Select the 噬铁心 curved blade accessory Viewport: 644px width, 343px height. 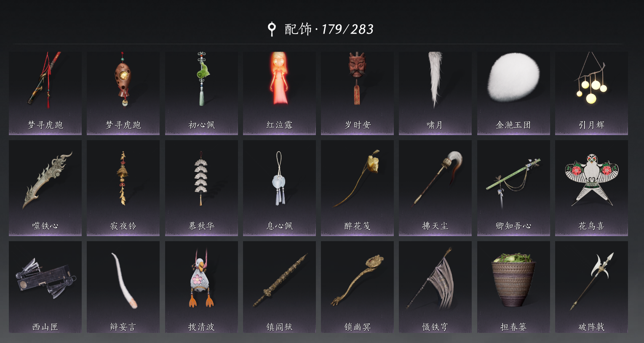point(45,188)
